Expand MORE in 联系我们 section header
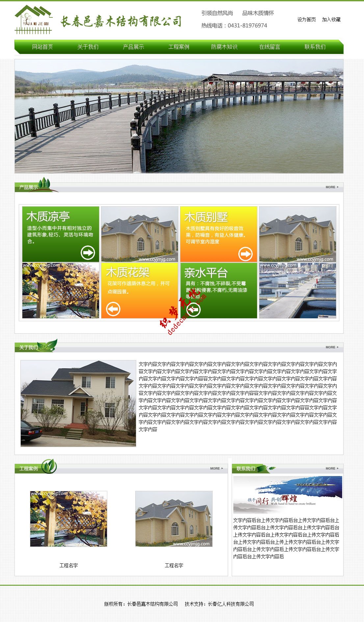This screenshot has height=622, width=364. [x=332, y=468]
